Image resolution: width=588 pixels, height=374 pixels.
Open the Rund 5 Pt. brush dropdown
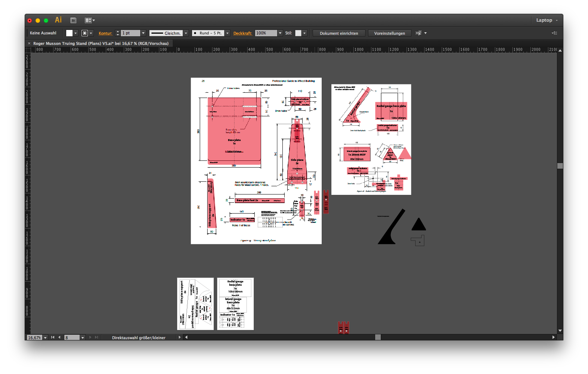tap(227, 33)
